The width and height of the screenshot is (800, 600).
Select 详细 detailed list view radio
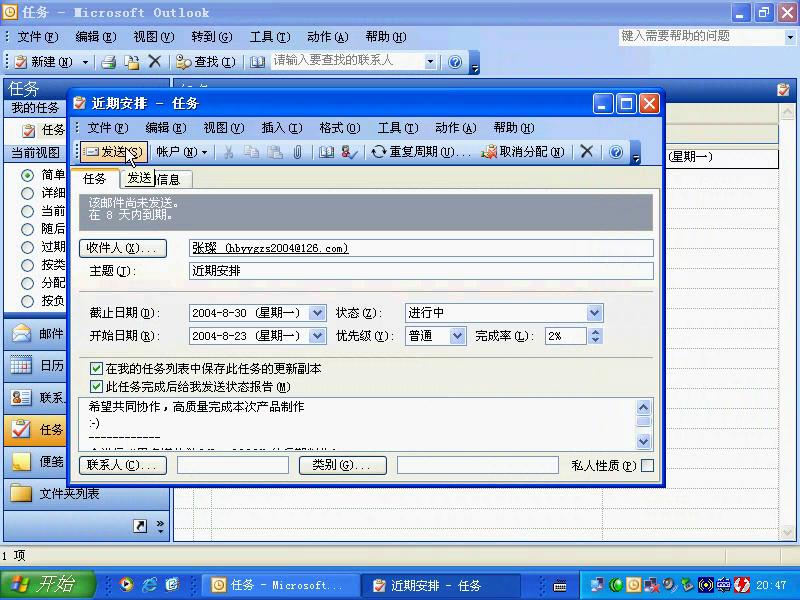click(28, 193)
